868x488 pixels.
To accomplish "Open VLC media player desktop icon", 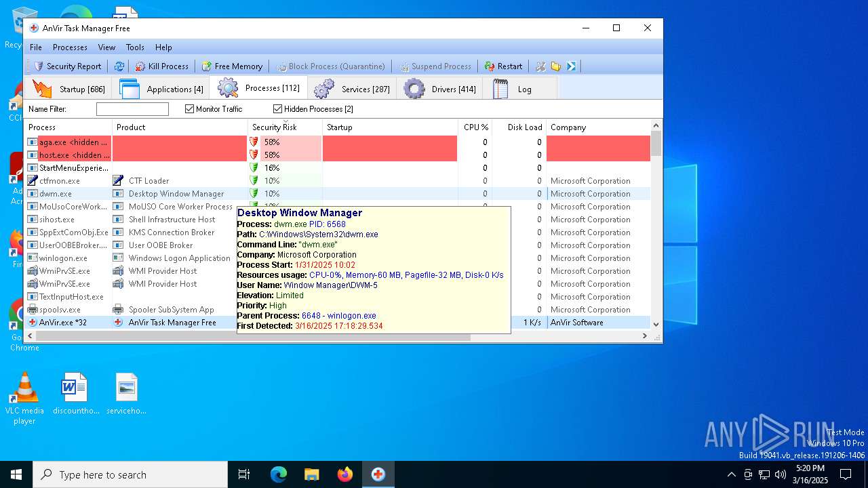I will point(24,399).
